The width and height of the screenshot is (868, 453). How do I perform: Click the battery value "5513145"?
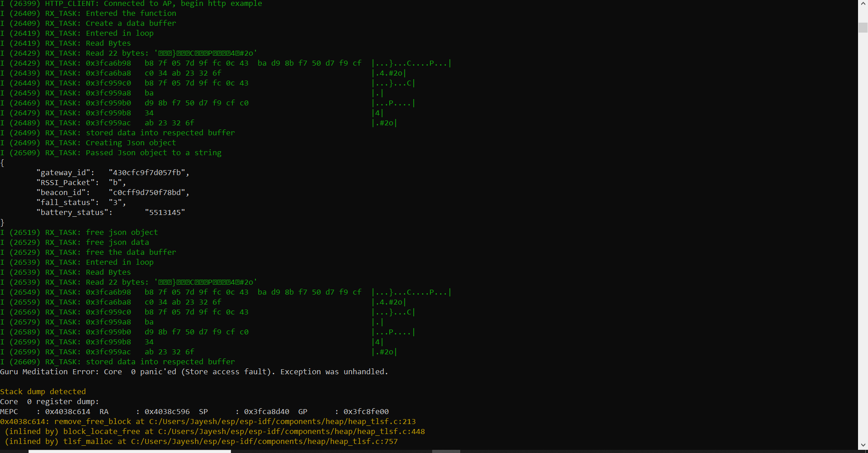pos(165,212)
